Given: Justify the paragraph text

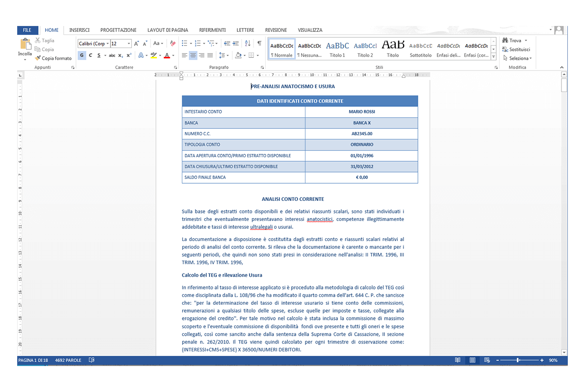Looking at the screenshot, I should [210, 55].
